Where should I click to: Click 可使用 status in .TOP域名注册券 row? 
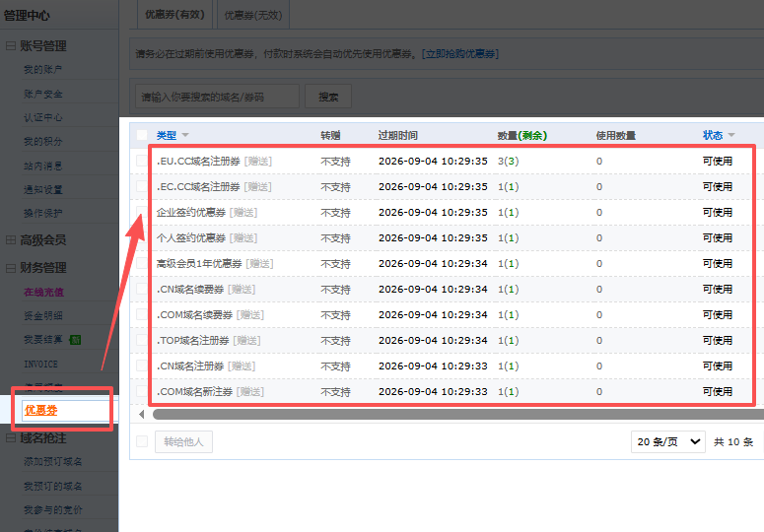pyautogui.click(x=718, y=341)
